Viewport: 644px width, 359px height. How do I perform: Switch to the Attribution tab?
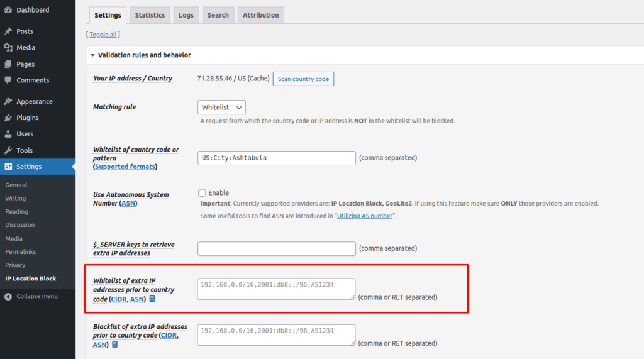pos(261,15)
